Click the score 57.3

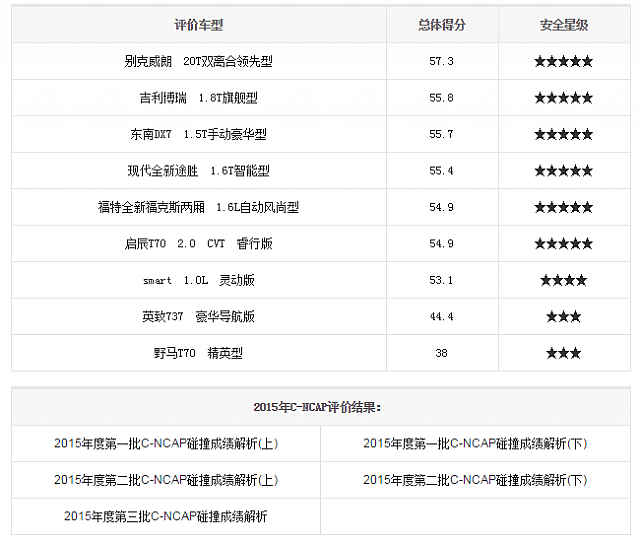441,61
